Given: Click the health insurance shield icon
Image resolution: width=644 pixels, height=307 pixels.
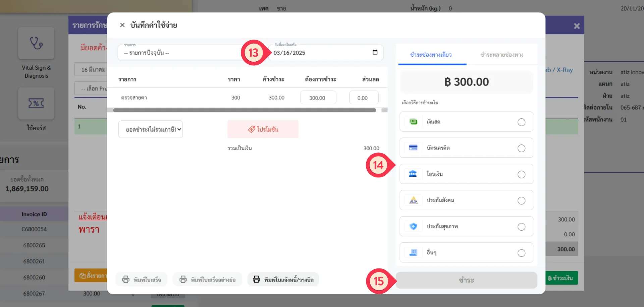Looking at the screenshot, I should 413,226.
